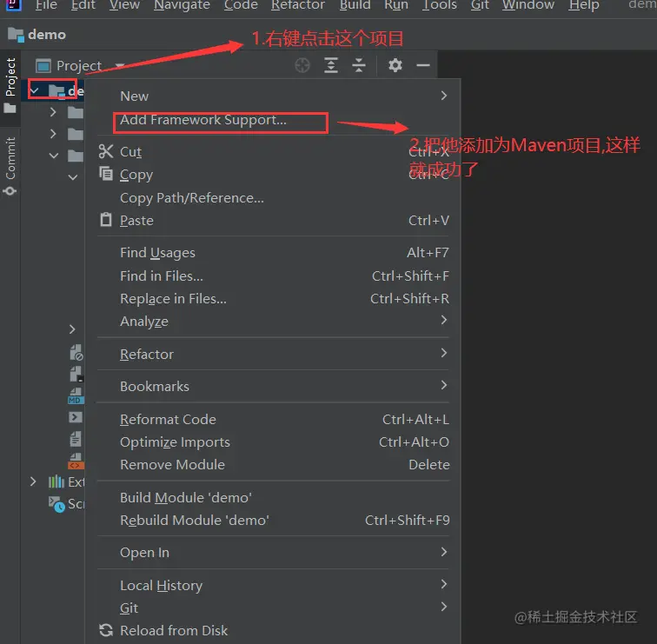Click the Commit tool window icon on sidebar
Viewport: 657px width, 644px height.
click(10, 191)
